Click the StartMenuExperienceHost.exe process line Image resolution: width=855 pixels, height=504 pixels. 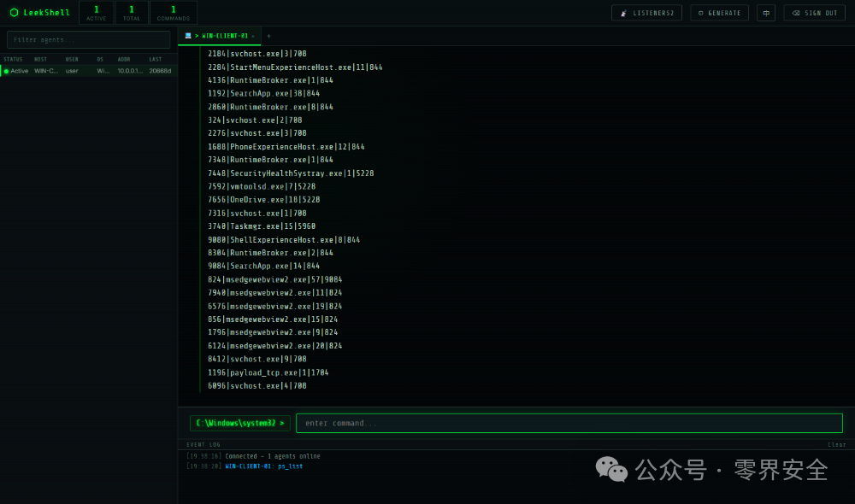tap(295, 67)
